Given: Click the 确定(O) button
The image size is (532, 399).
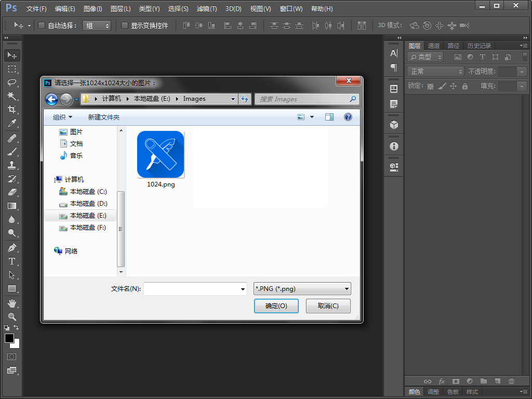Looking at the screenshot, I should coord(276,306).
